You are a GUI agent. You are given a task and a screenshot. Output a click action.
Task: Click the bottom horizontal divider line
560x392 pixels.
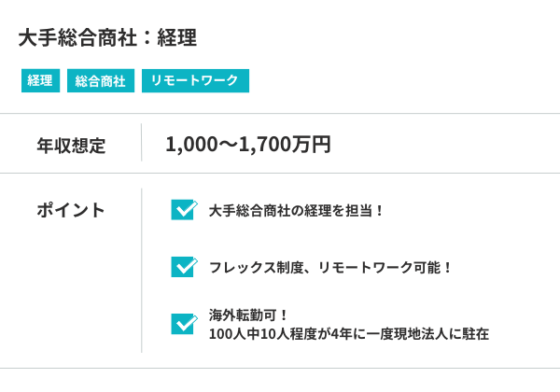point(280,369)
